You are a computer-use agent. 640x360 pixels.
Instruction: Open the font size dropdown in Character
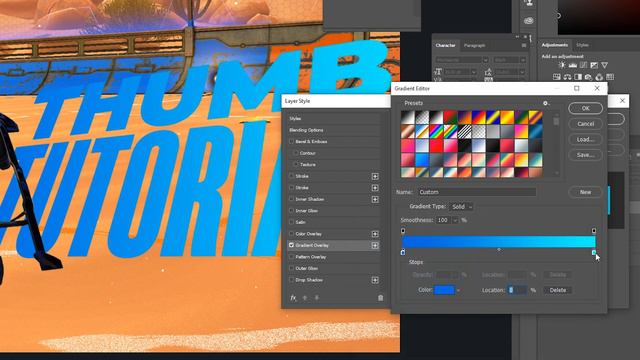point(473,72)
